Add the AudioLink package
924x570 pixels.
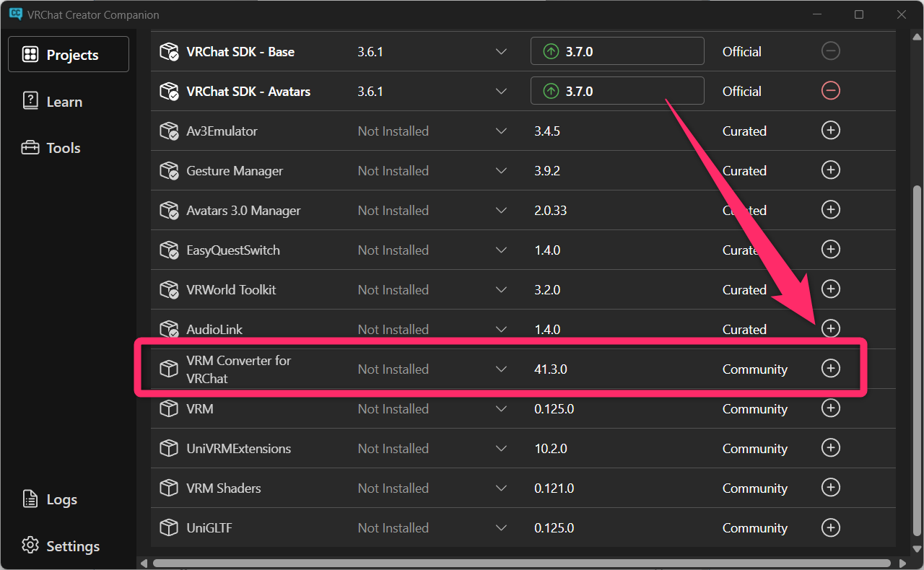(x=831, y=329)
